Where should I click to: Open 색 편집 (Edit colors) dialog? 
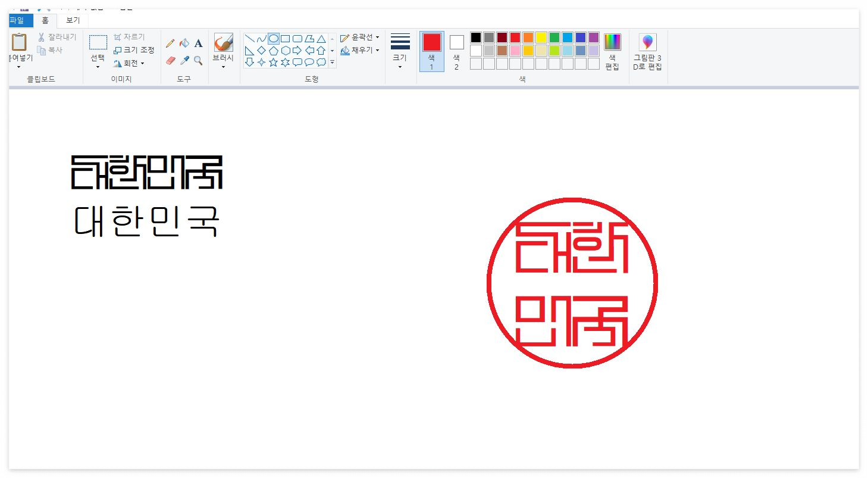click(x=612, y=52)
